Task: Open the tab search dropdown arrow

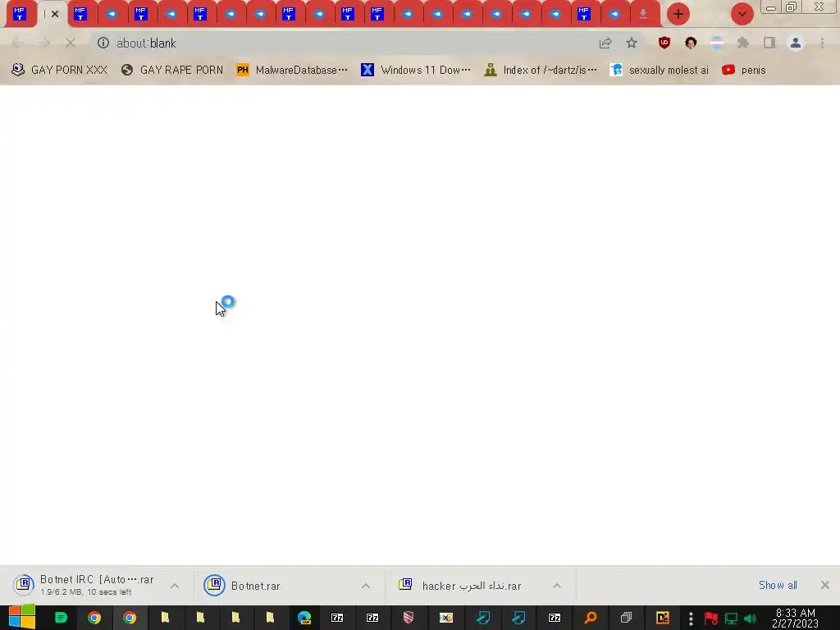Action: pyautogui.click(x=742, y=14)
